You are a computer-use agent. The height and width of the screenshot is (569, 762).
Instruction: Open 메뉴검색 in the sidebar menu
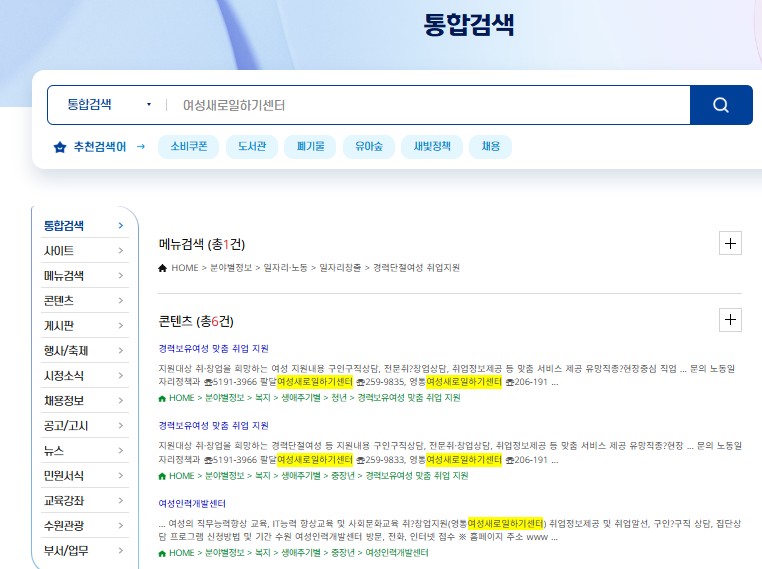[85, 276]
